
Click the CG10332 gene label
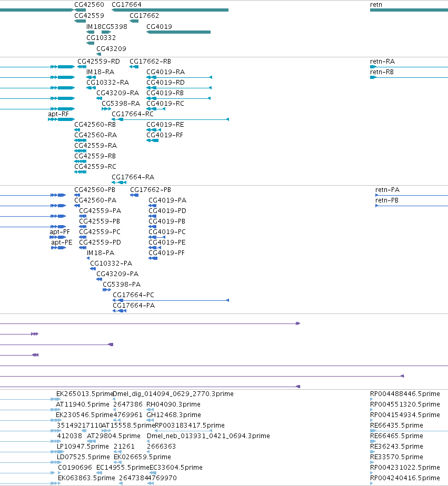tap(101, 38)
